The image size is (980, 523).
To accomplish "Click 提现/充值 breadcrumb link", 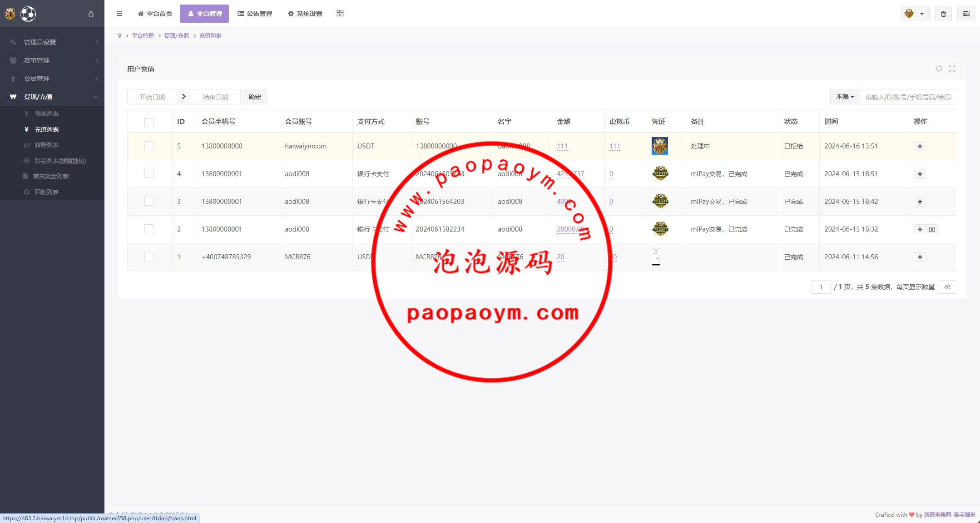I will pyautogui.click(x=176, y=36).
